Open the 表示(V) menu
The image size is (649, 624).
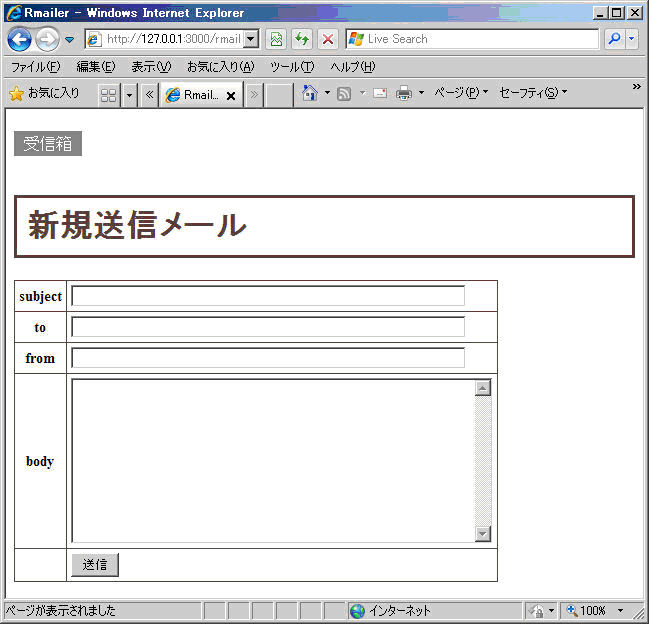[x=151, y=67]
